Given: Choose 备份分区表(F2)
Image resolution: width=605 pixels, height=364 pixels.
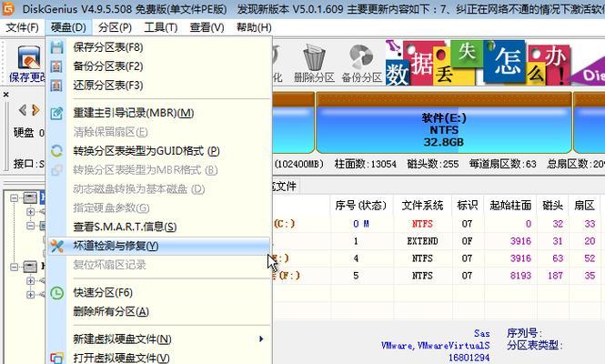Looking at the screenshot, I should (159, 66).
